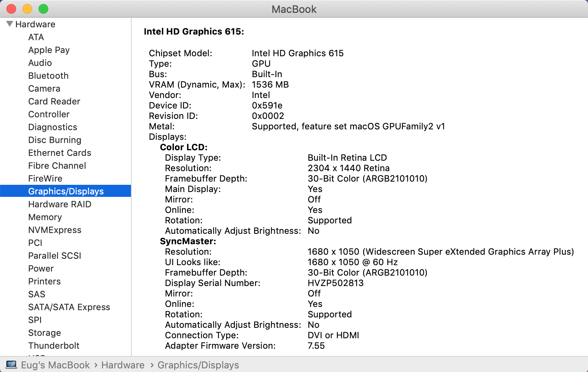This screenshot has height=372, width=588.
Task: Select Apple Pay in the sidebar
Action: [49, 50]
